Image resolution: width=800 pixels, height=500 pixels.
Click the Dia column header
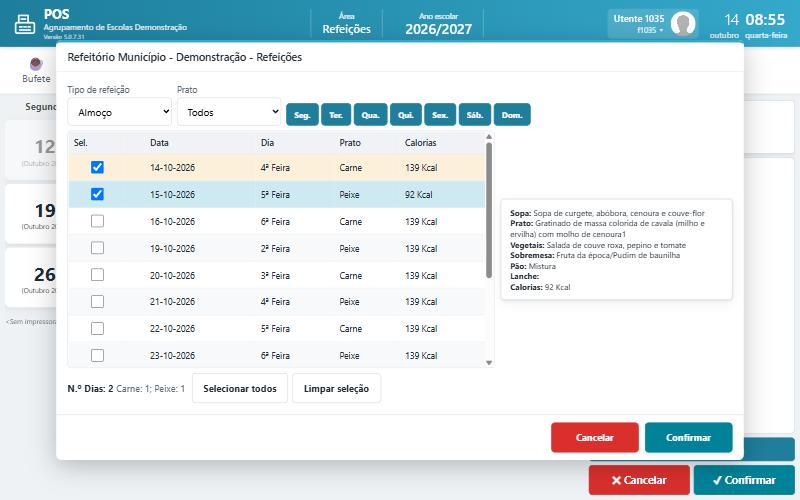coord(267,142)
